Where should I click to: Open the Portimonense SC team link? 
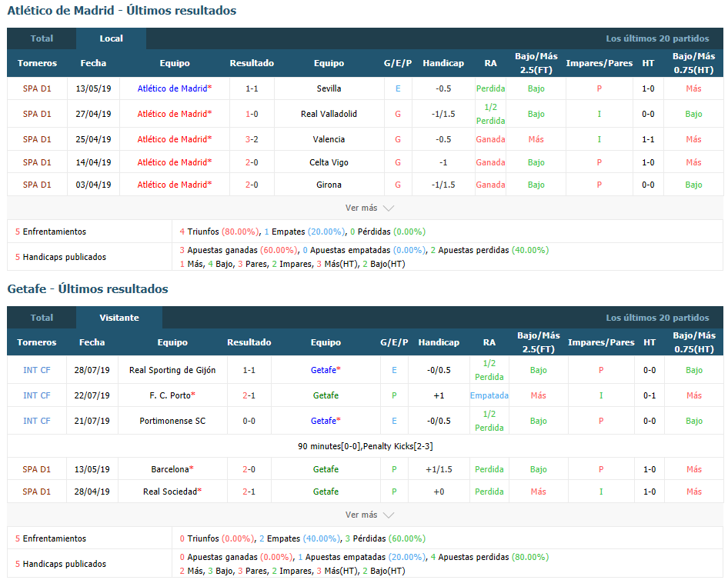(172, 421)
